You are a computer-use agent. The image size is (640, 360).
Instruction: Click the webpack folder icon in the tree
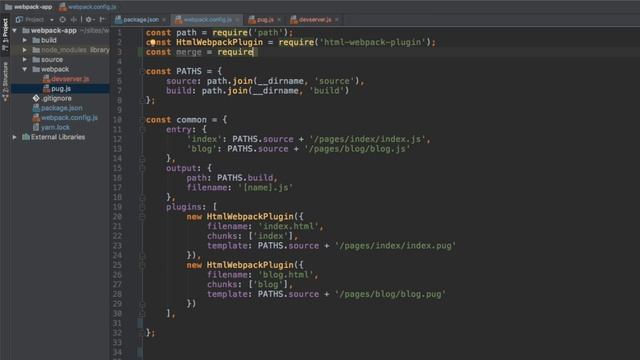point(36,69)
